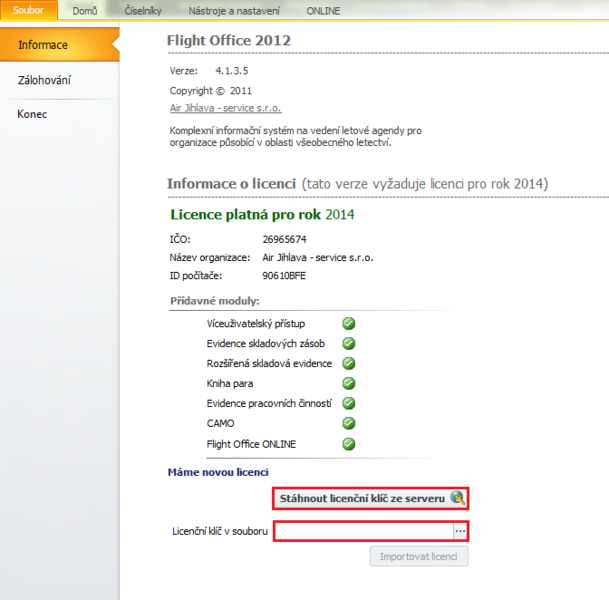Click green check icon beside Kniha para
Screen dimensions: 609x600
[x=349, y=383]
